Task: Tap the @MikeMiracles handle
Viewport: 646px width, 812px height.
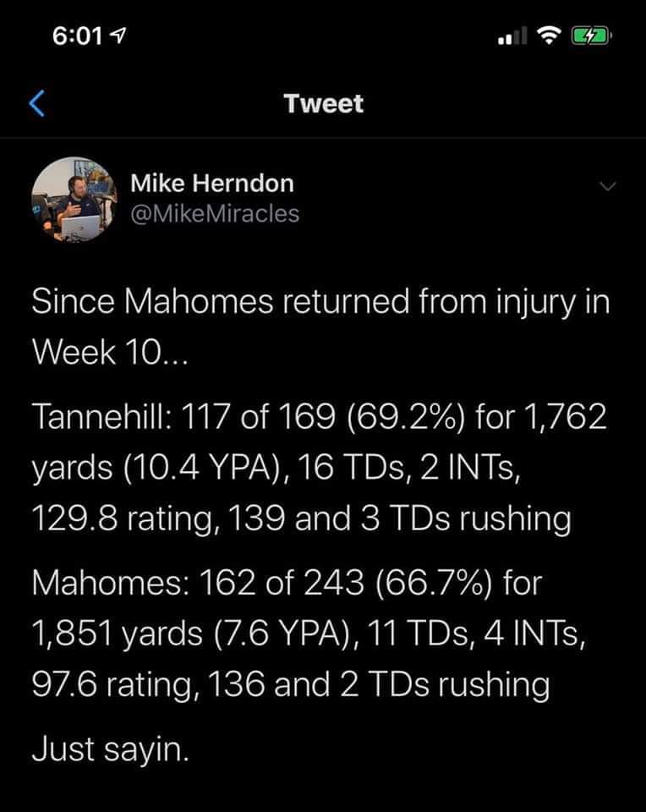Action: (x=215, y=213)
